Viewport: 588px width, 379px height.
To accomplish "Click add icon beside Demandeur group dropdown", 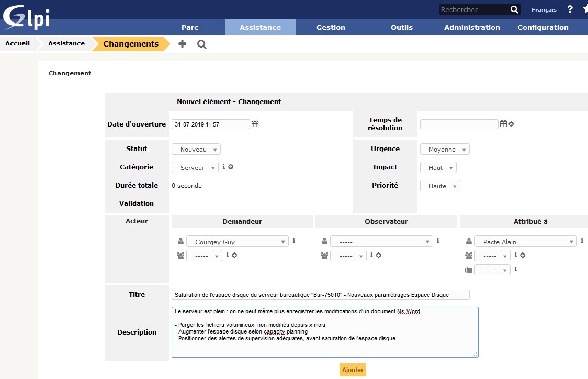I will click(234, 255).
